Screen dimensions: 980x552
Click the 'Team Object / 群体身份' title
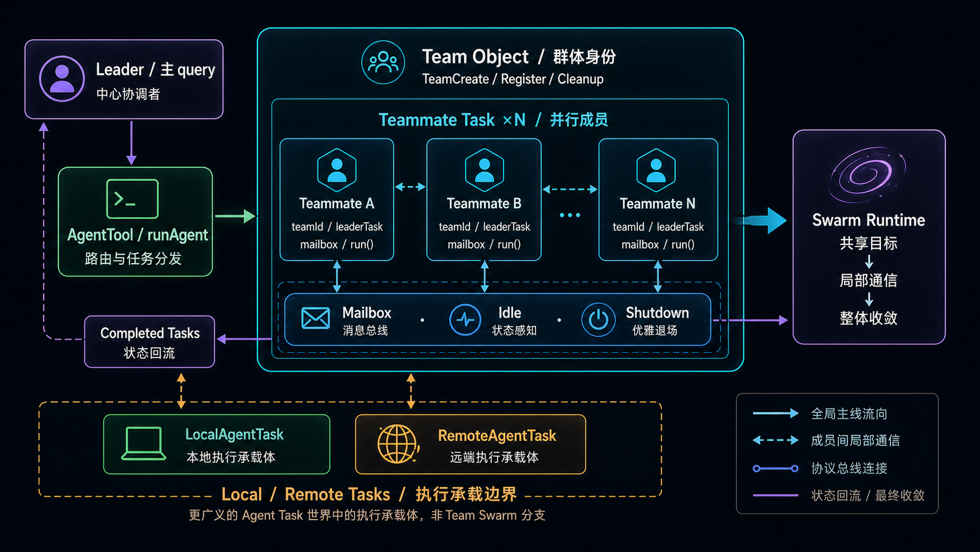(519, 57)
